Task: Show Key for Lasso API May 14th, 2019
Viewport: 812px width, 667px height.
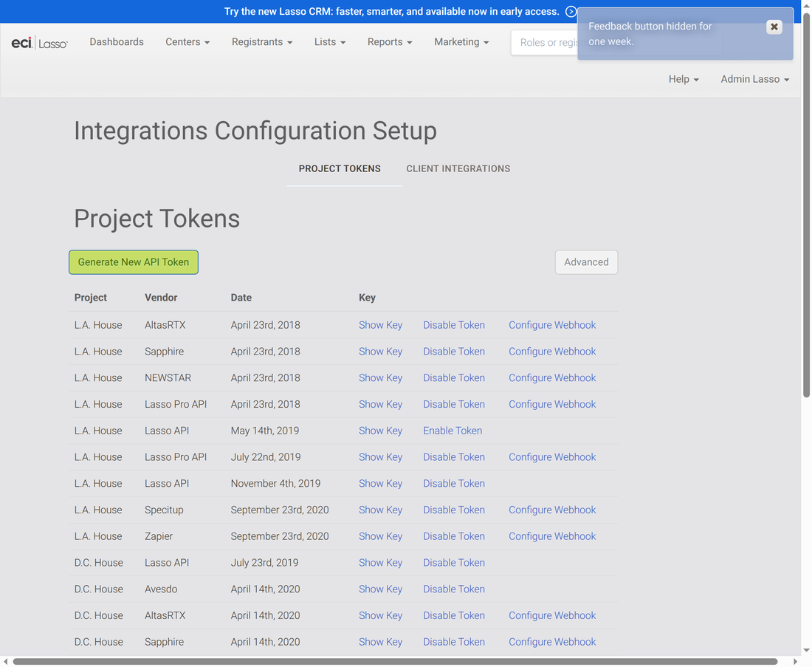Action: tap(381, 431)
